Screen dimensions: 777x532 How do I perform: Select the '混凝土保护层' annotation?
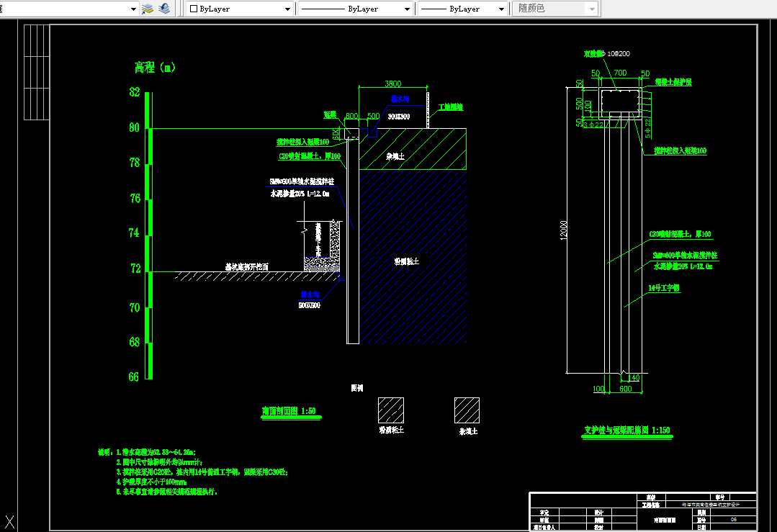click(x=673, y=82)
